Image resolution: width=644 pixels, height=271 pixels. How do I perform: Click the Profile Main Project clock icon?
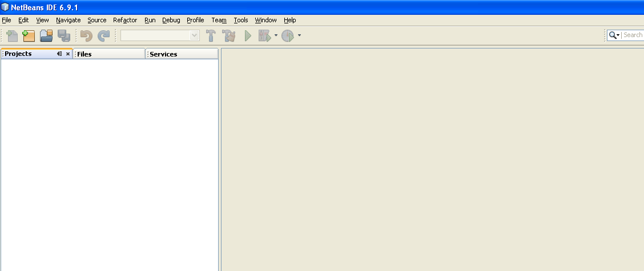288,36
